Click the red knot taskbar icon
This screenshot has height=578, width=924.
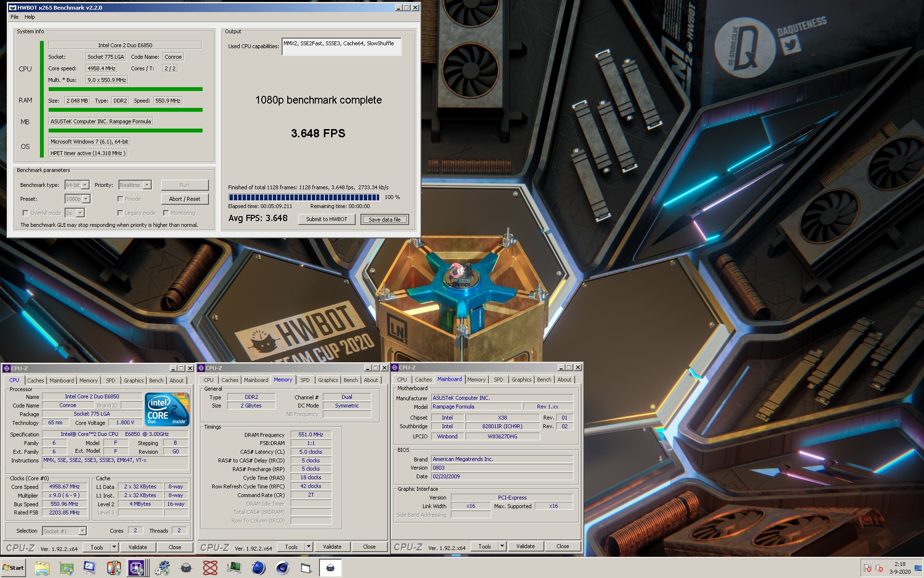210,568
